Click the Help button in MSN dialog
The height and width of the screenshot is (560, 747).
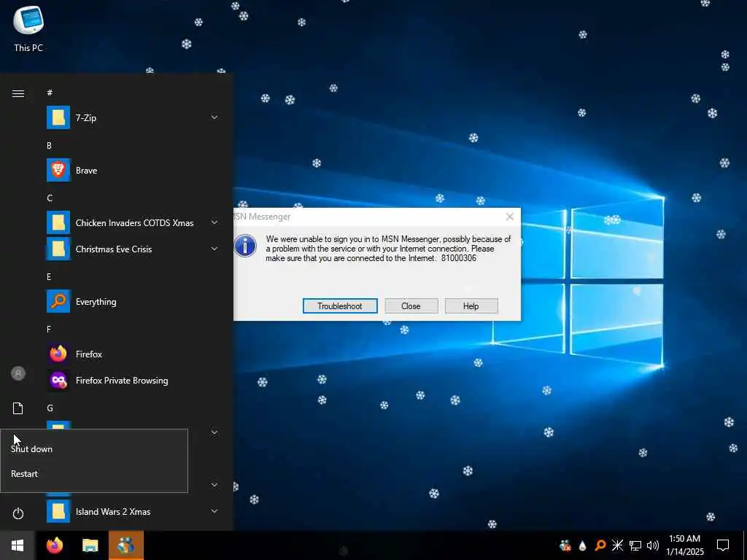coord(471,306)
